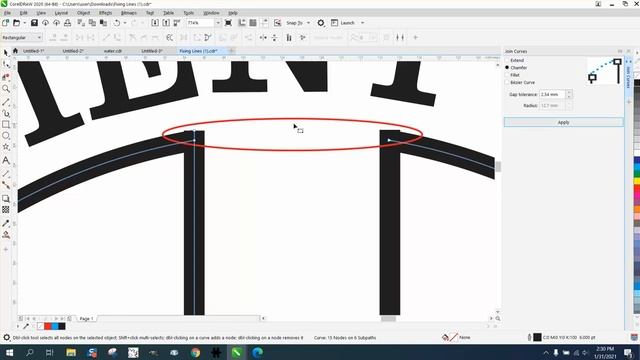
Task: Click the Undo arrow icon
Action: [x=117, y=23]
